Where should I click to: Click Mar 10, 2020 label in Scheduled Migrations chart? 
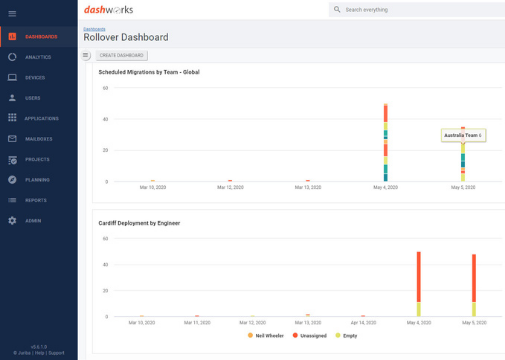coord(153,187)
